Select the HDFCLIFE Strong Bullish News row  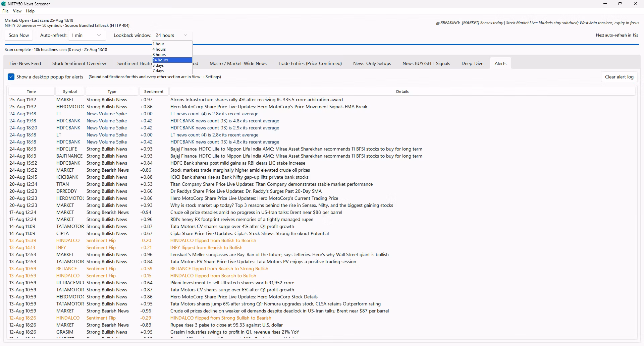point(322,149)
